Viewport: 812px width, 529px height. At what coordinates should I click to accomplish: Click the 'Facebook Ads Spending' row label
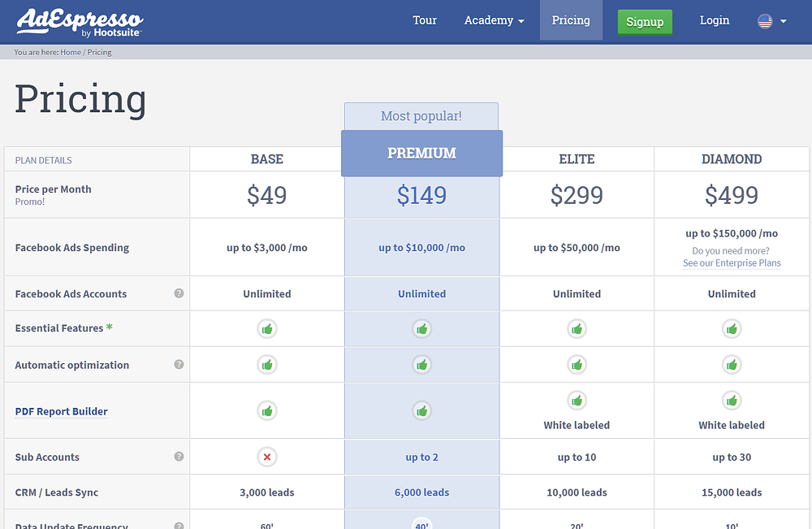coord(72,248)
